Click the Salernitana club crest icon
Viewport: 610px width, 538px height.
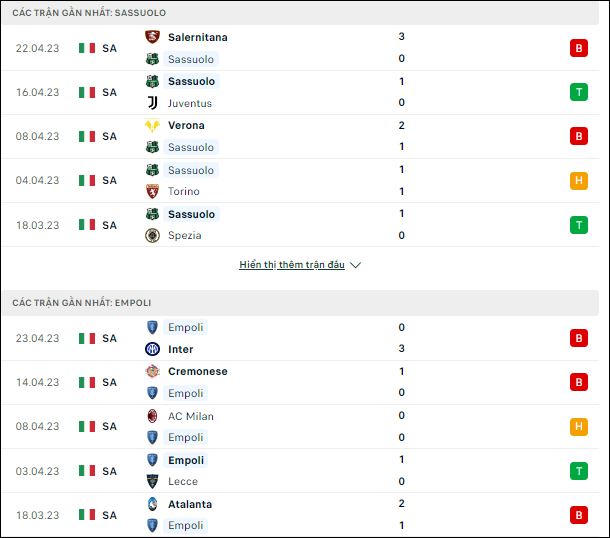[x=152, y=37]
